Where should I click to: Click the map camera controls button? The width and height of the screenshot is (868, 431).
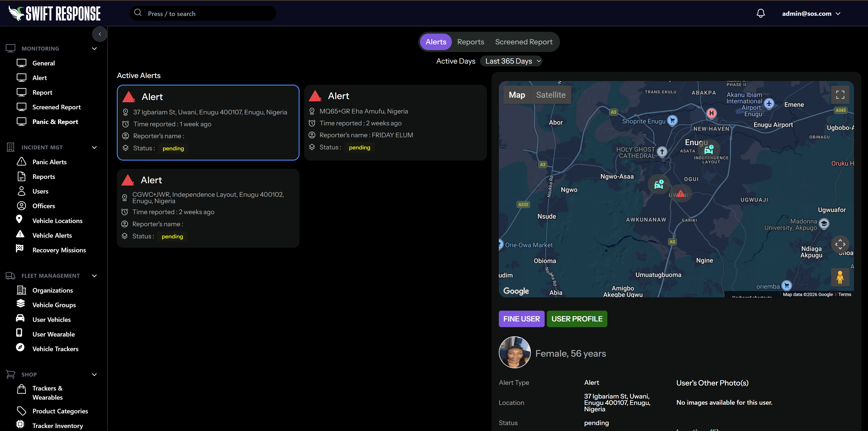coord(840,244)
